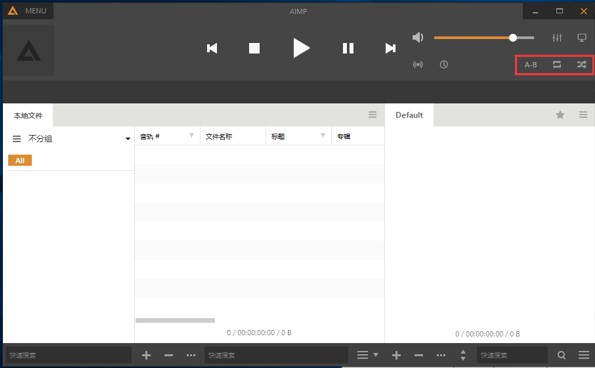Screen dimensions: 595x368
Task: Open the equalizer sound effects icon
Action: [x=557, y=38]
